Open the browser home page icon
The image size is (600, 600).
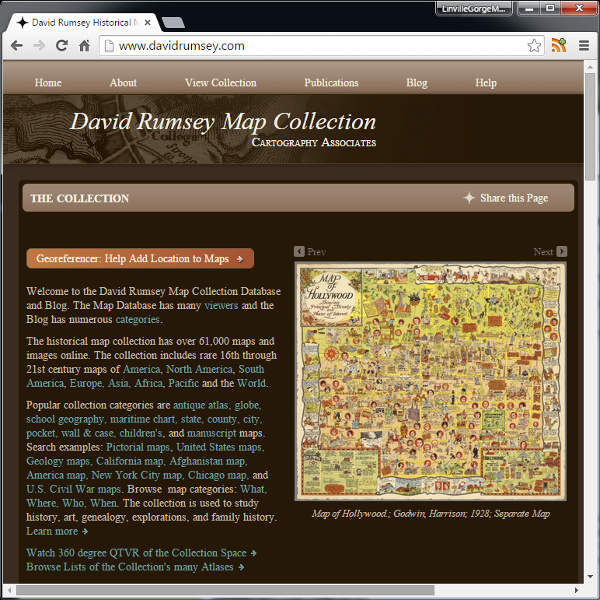[84, 46]
